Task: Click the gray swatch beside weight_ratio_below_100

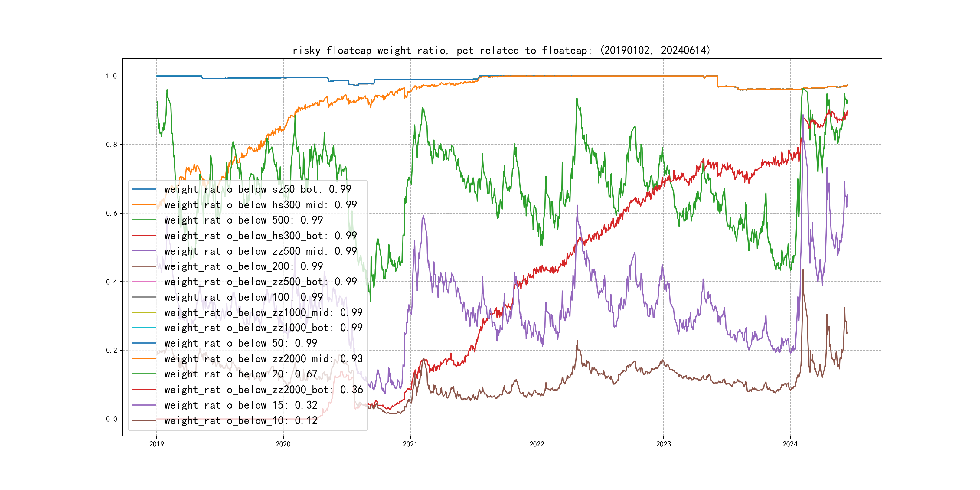Action: click(144, 297)
